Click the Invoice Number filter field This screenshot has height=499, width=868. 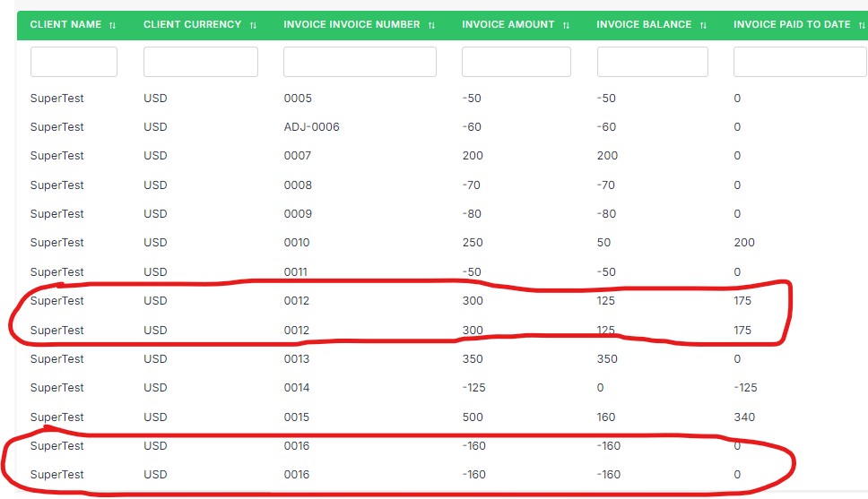[360, 62]
